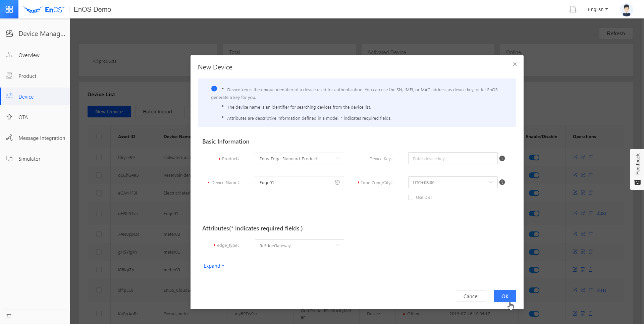Click device name meter03 in list
Viewport: 644px width, 324px height.
172,270
